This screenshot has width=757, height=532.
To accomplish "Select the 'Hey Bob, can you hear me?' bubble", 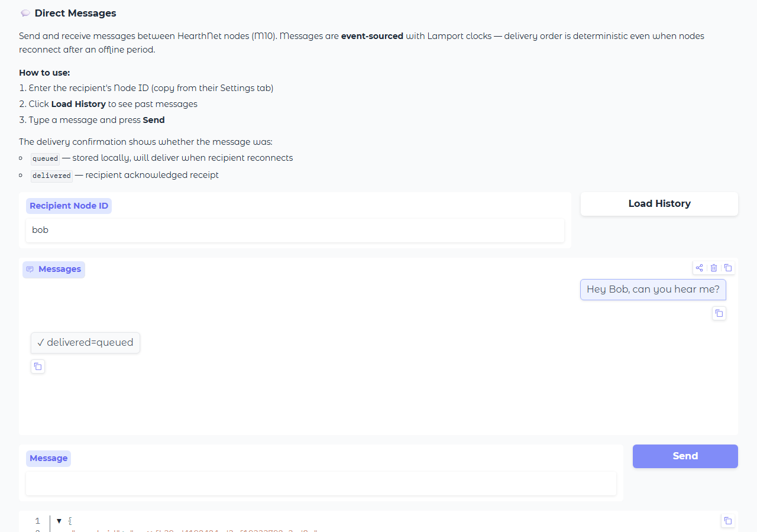I will pyautogui.click(x=653, y=290).
